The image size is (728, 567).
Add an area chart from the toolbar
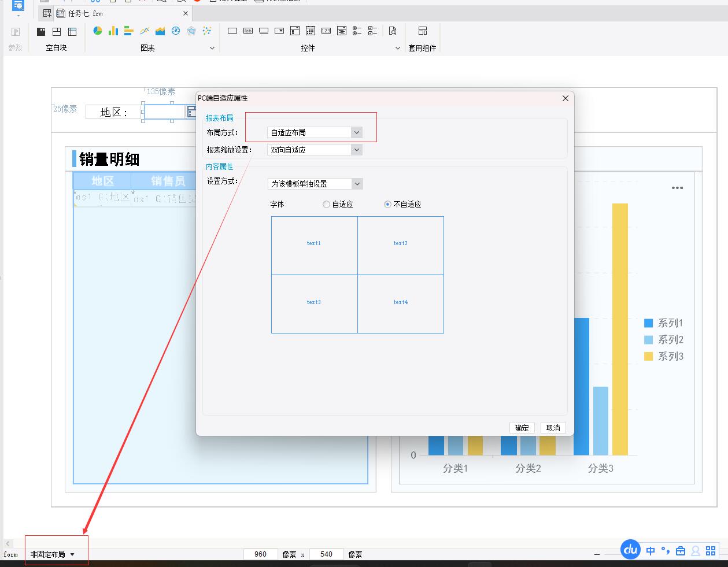pyautogui.click(x=160, y=31)
